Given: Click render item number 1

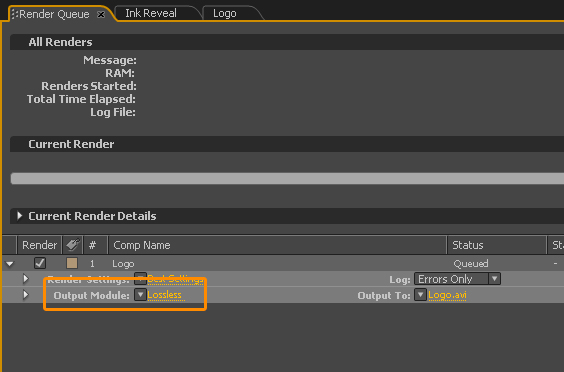Looking at the screenshot, I should pyautogui.click(x=92, y=264).
